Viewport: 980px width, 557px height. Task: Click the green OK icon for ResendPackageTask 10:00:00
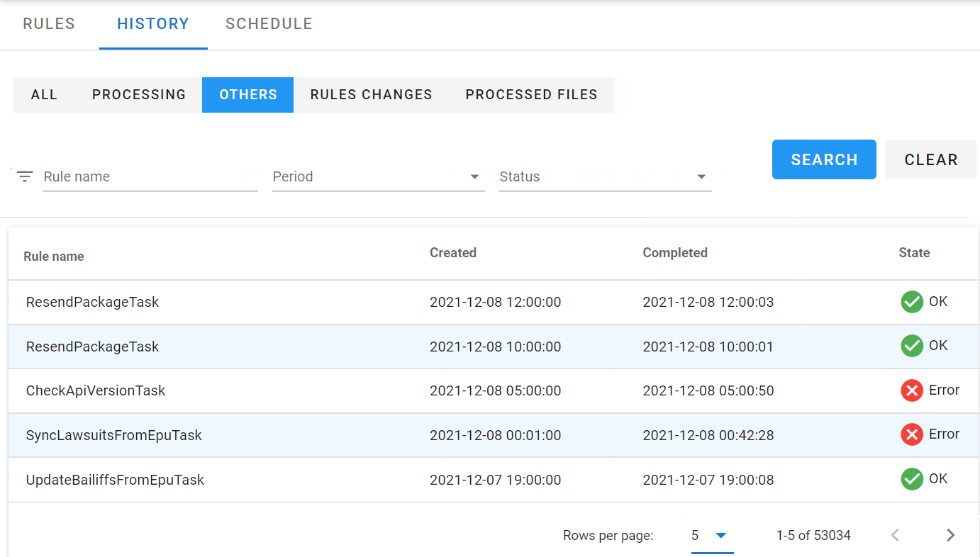[x=911, y=346]
